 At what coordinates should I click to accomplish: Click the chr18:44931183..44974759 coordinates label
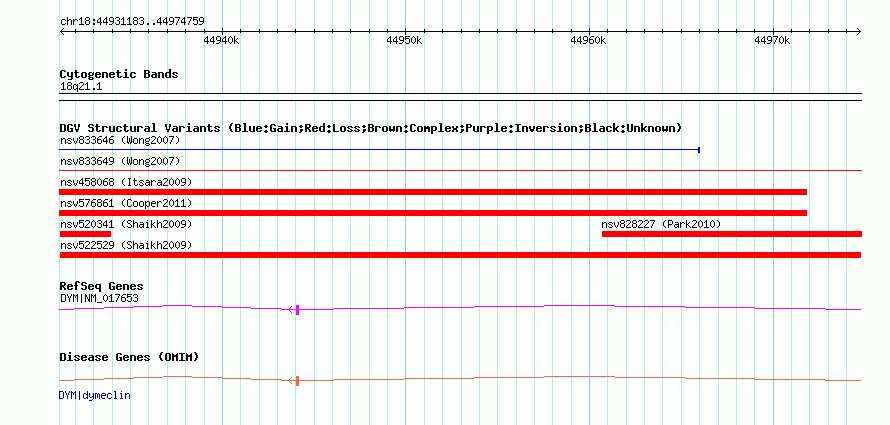click(x=132, y=22)
